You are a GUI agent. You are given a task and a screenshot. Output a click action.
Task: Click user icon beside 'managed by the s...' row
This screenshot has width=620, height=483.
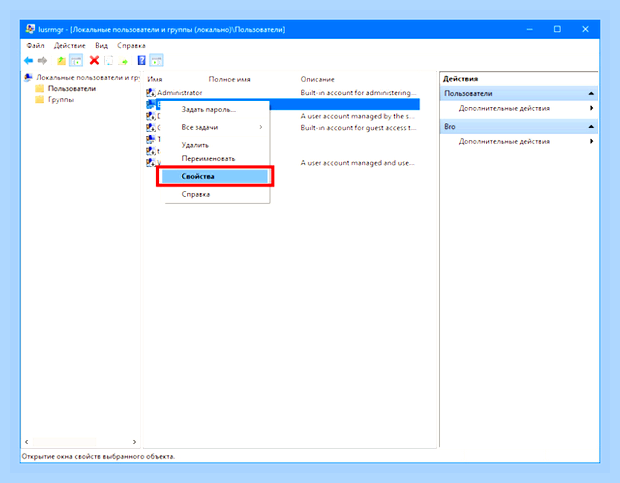(150, 116)
